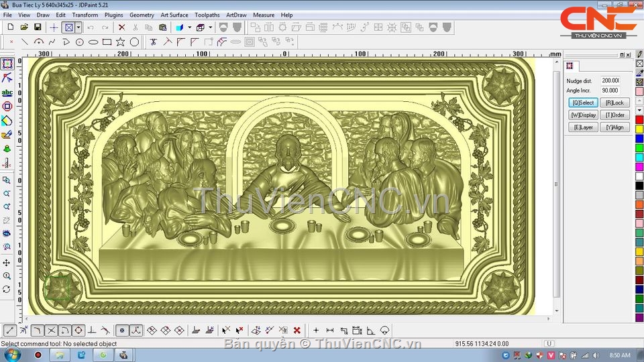The image size is (644, 362).
Task: Open the Toolpaths menu
Action: [207, 15]
